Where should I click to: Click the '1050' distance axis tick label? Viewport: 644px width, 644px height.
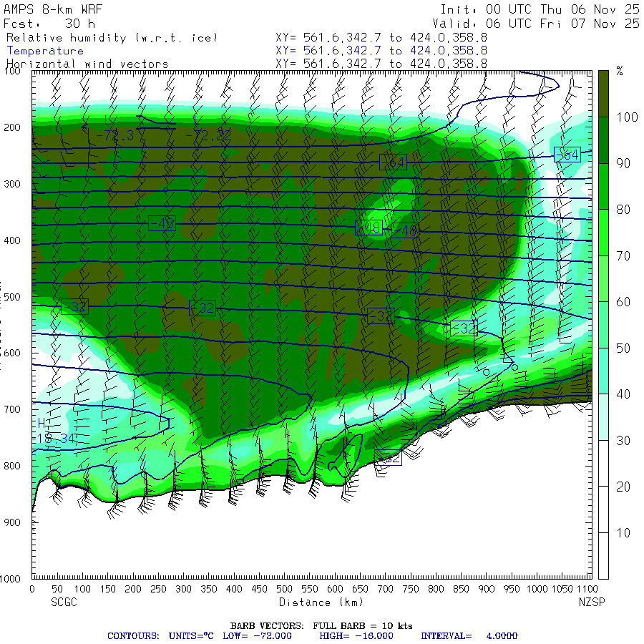(562, 589)
